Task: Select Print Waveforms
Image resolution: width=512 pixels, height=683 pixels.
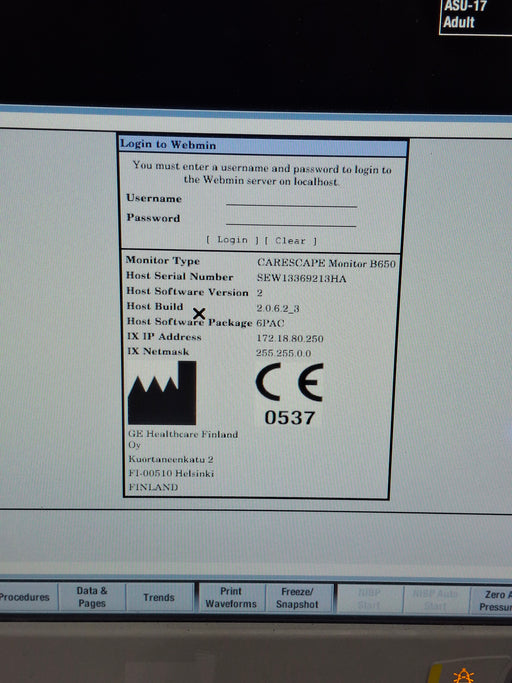Action: 231,598
